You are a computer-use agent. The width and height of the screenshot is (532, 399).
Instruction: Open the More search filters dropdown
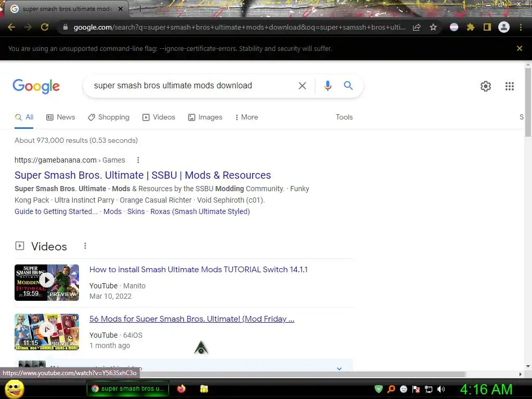(x=246, y=117)
